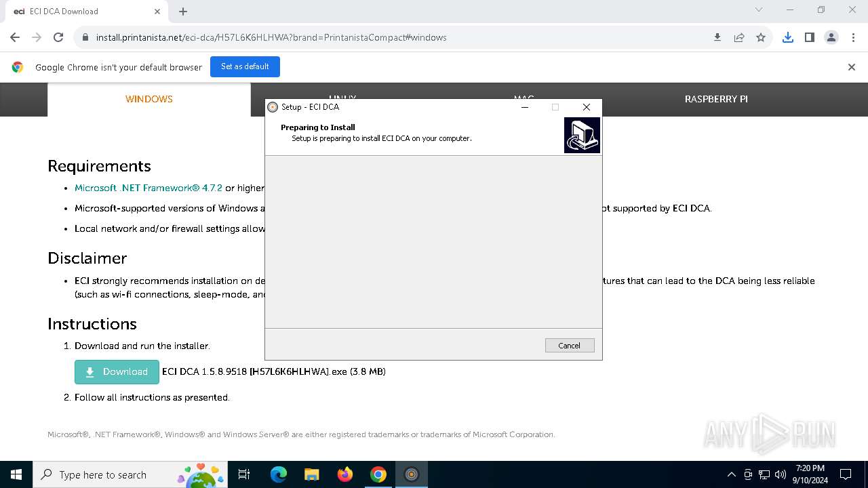Click the setup dialog title icon
The width and height of the screenshot is (868, 488).
pos(273,107)
